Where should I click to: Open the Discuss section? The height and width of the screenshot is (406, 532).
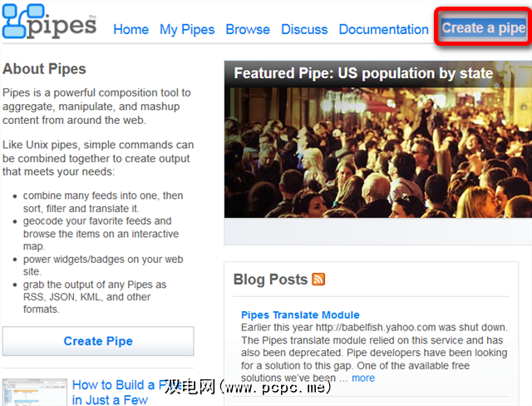tap(304, 29)
